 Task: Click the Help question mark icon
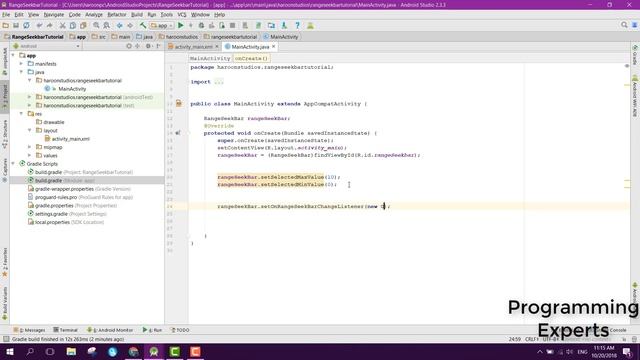tap(298, 25)
